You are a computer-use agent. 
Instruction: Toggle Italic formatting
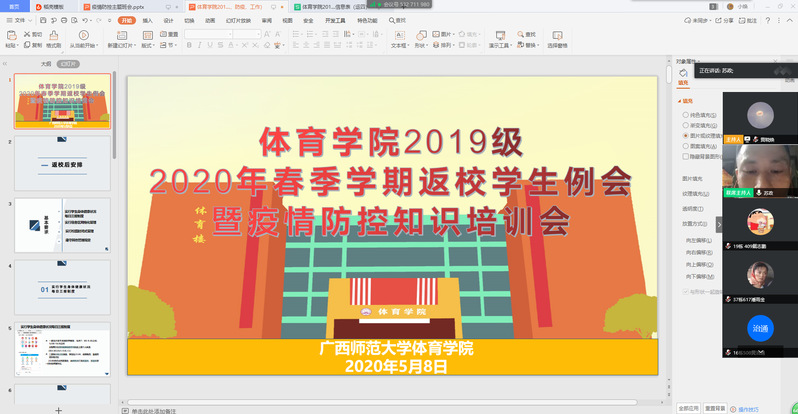pyautogui.click(x=200, y=45)
